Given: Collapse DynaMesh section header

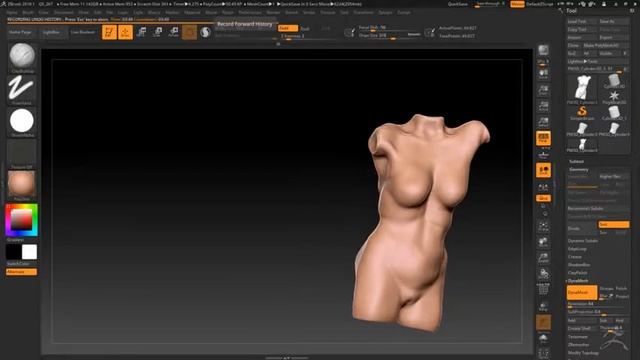Looking at the screenshot, I should click(578, 281).
